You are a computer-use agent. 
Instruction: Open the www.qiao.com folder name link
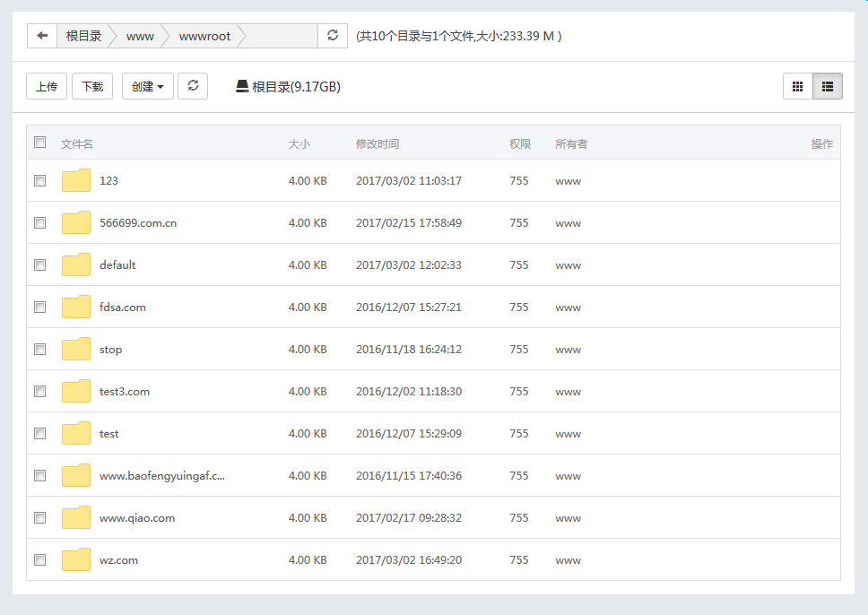click(135, 517)
